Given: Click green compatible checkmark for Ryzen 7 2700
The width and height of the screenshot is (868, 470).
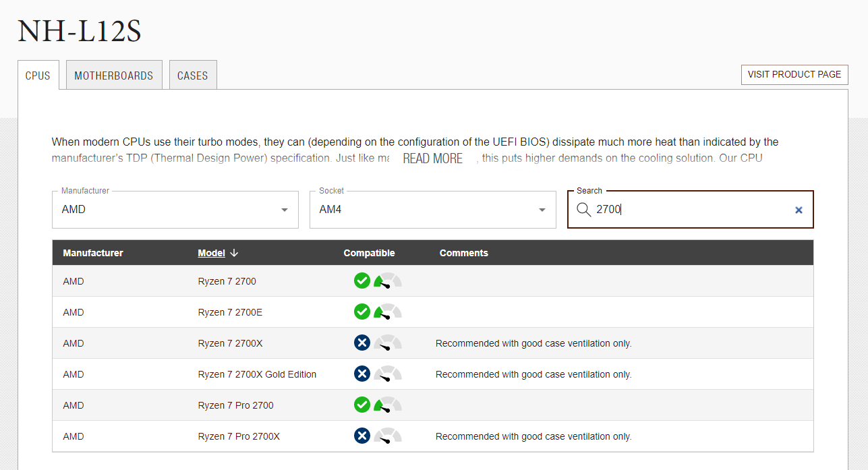Looking at the screenshot, I should (362, 281).
